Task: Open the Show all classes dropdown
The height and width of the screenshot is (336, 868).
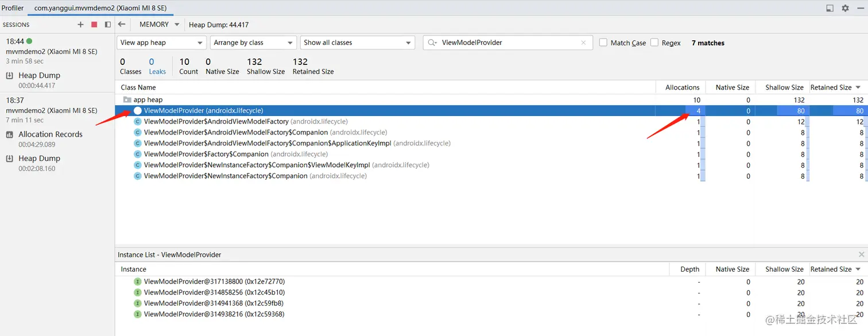Action: 357,43
